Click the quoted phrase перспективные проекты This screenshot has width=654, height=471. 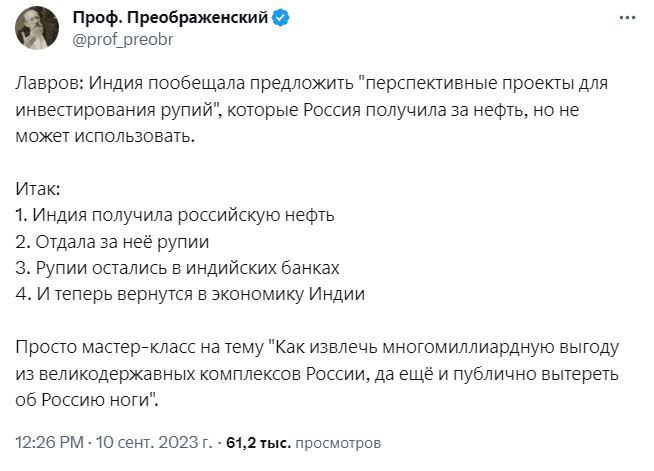428,83
